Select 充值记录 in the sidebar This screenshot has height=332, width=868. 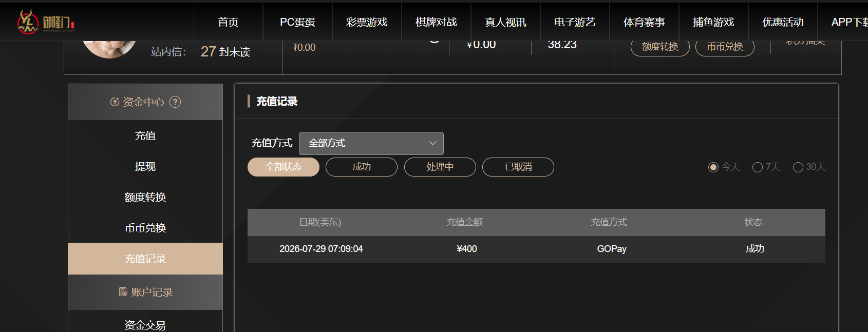tap(145, 259)
